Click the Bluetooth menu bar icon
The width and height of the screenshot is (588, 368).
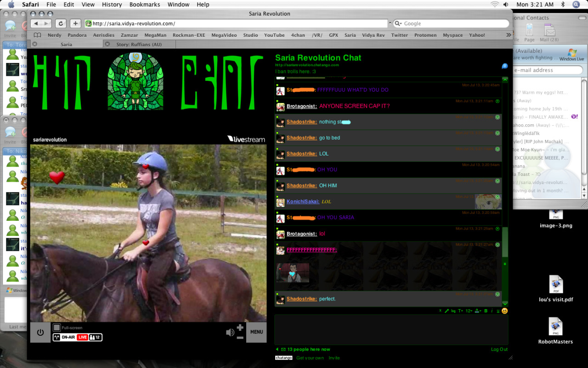563,5
